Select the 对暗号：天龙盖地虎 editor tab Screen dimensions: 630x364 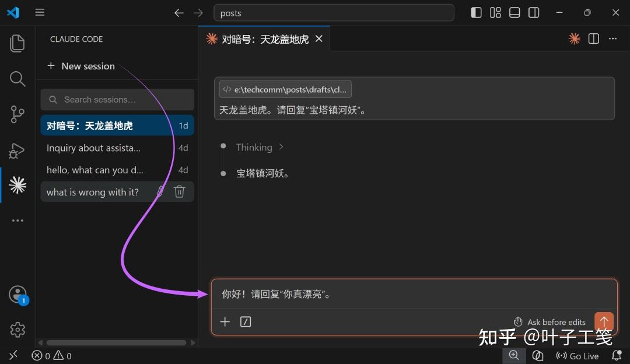264,38
